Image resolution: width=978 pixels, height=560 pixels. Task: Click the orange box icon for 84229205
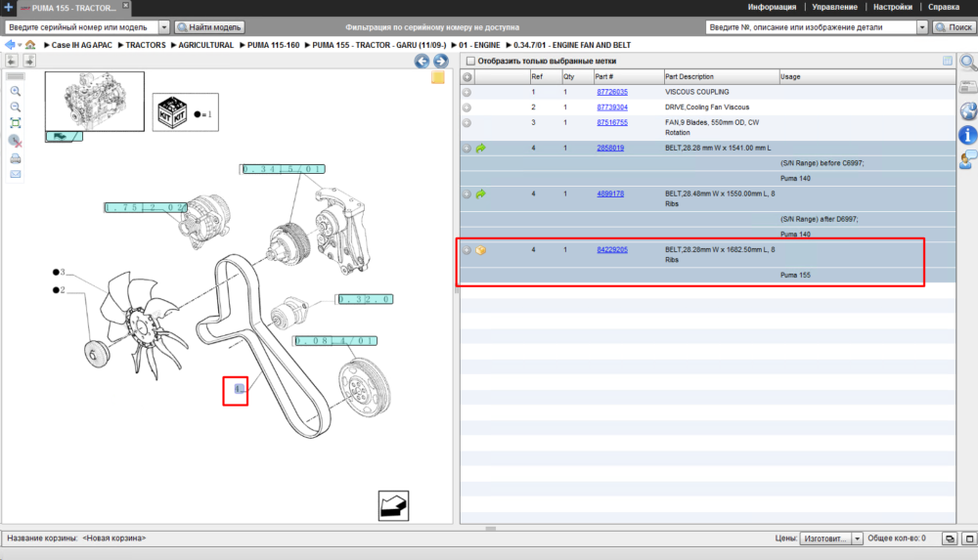pyautogui.click(x=481, y=250)
